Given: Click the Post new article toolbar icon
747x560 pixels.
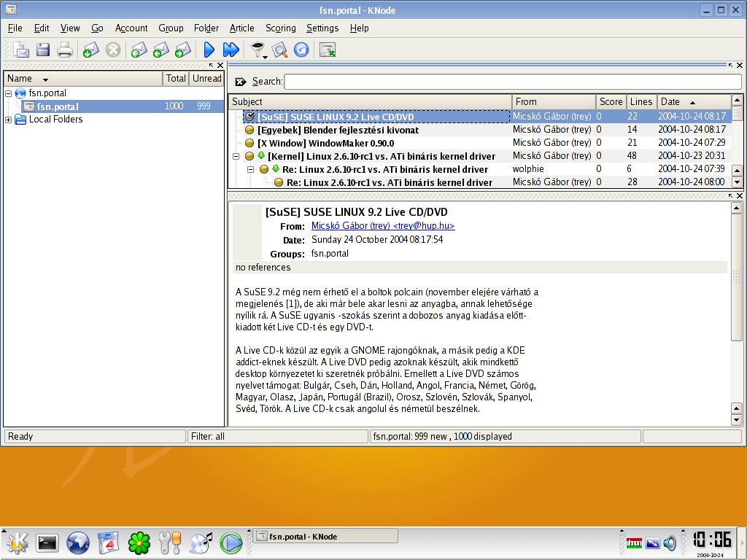Looking at the screenshot, I should [x=21, y=50].
